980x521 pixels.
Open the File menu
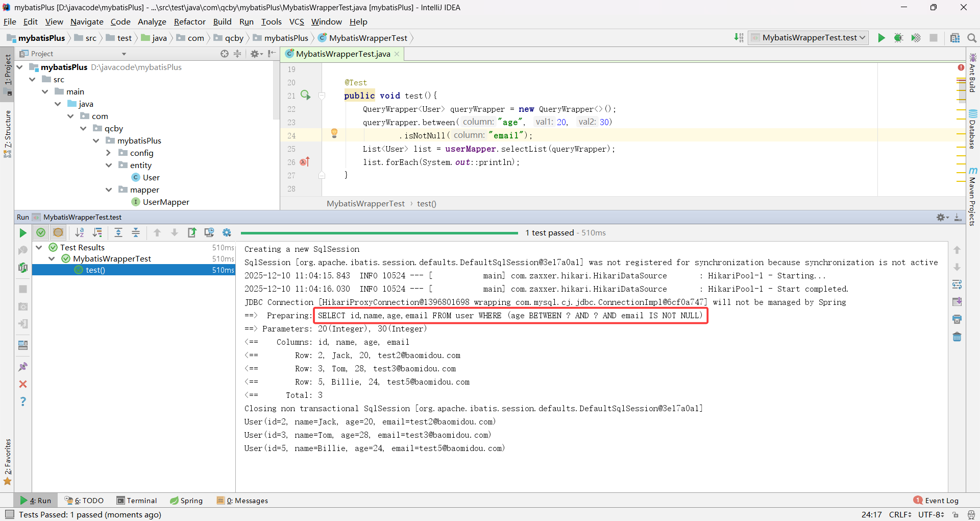pos(10,21)
